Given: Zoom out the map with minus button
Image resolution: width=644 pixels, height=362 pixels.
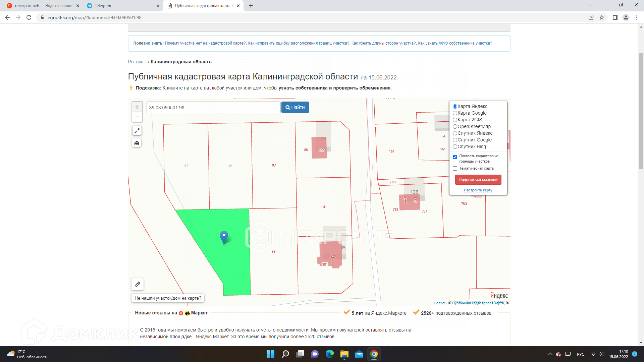Looking at the screenshot, I should click(x=137, y=117).
